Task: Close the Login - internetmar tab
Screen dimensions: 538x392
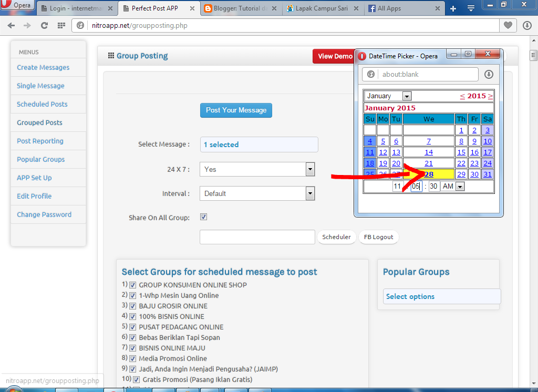Action: click(110, 8)
